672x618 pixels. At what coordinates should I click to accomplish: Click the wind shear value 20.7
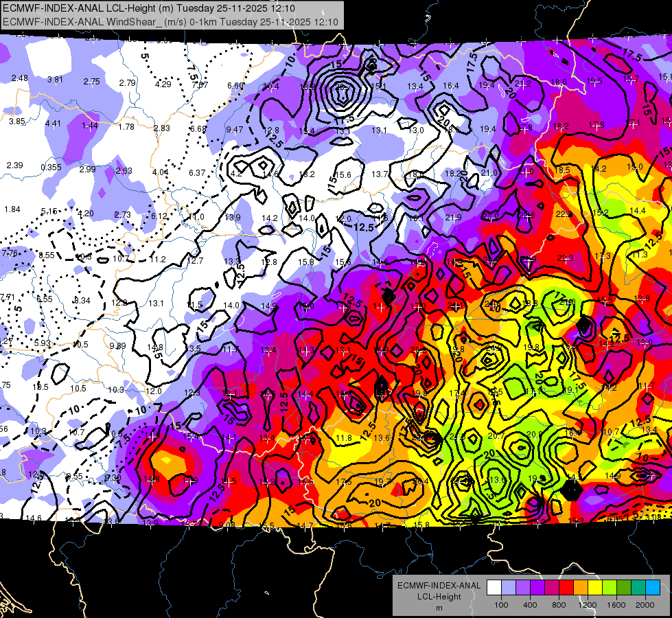tap(496, 436)
